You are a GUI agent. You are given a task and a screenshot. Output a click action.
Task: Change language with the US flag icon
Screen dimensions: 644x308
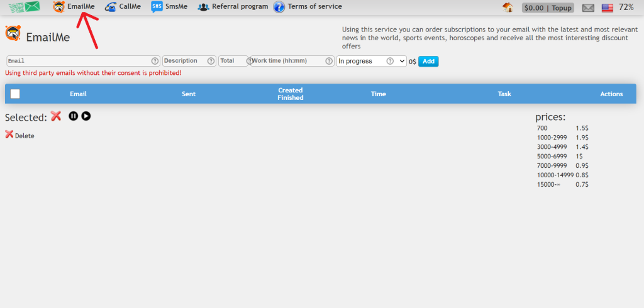click(608, 8)
